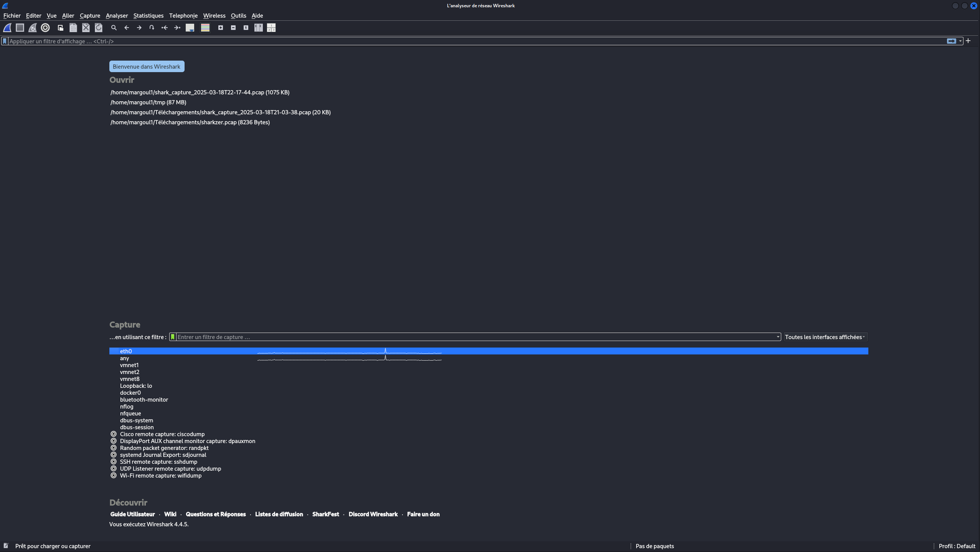Close the capture file toolbar icon

(x=86, y=28)
